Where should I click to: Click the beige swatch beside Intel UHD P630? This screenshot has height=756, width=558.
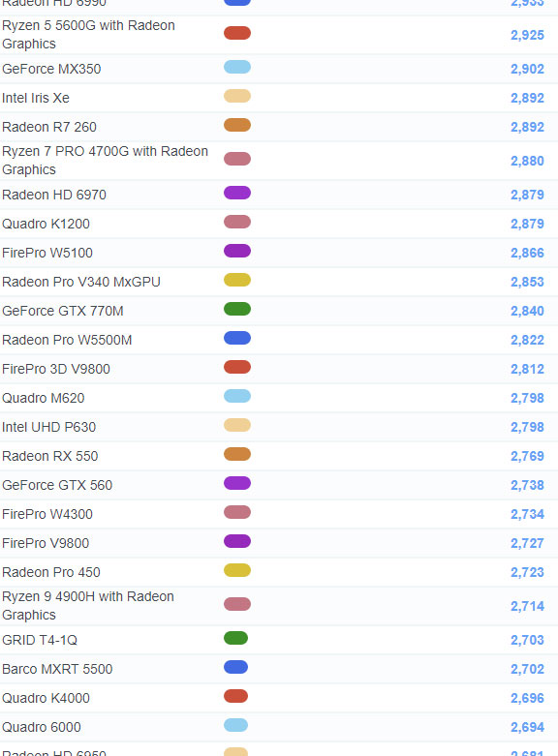pos(237,425)
